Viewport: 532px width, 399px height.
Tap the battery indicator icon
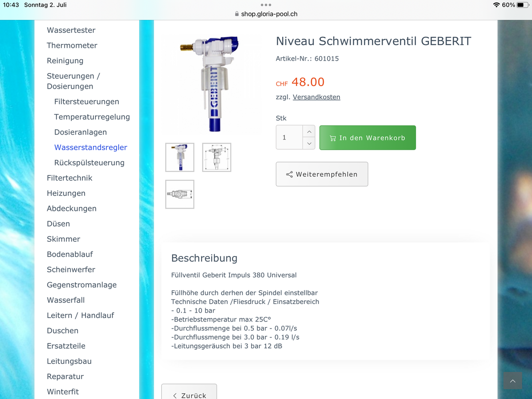(x=523, y=5)
